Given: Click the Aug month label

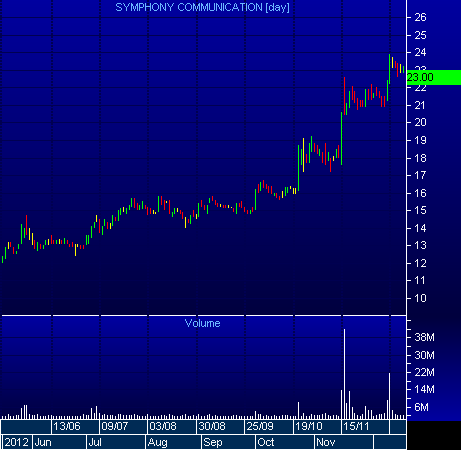Looking at the screenshot, I should click(157, 442).
